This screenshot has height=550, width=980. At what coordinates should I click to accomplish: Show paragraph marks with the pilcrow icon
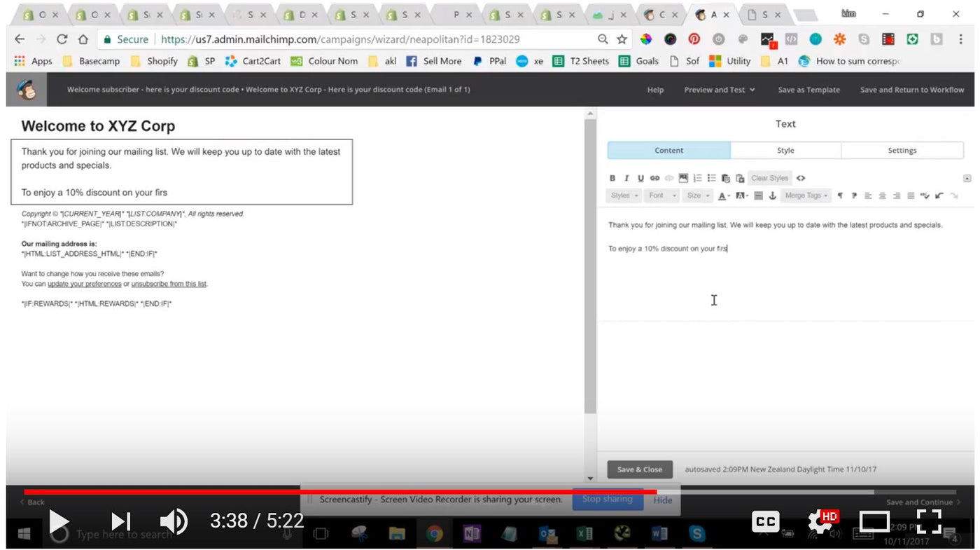click(x=841, y=195)
